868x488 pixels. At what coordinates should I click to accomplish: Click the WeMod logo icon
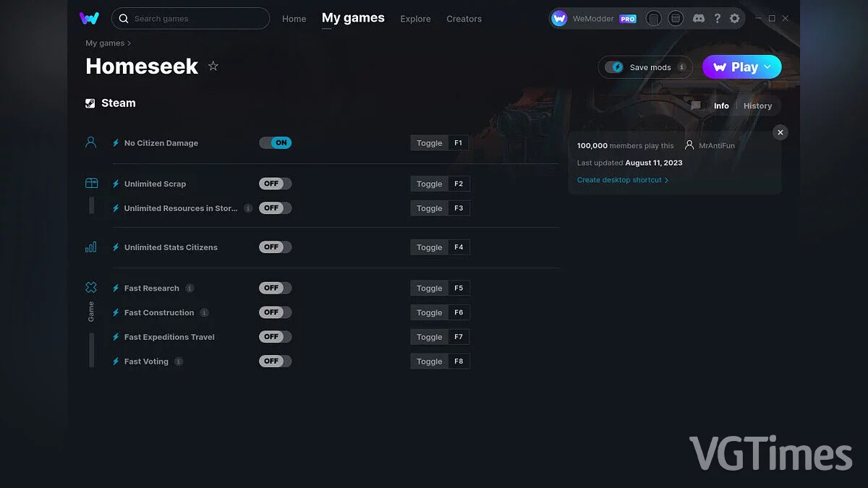click(x=89, y=18)
